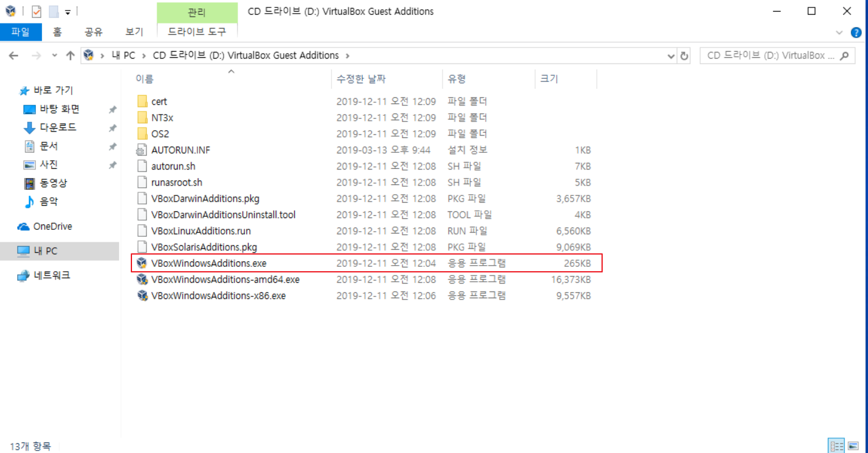
Task: Expand the chevron after VirtualBox Guest Additions breadcrumb
Action: tap(347, 55)
